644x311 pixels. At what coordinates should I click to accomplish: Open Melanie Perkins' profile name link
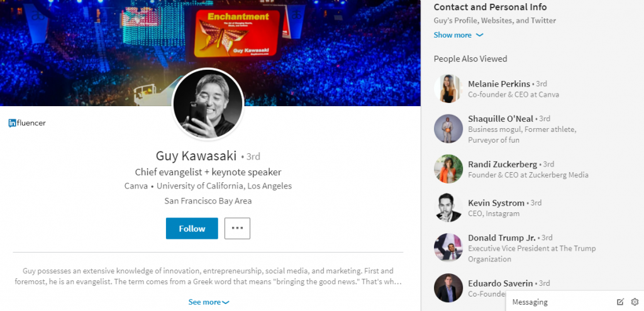click(499, 84)
